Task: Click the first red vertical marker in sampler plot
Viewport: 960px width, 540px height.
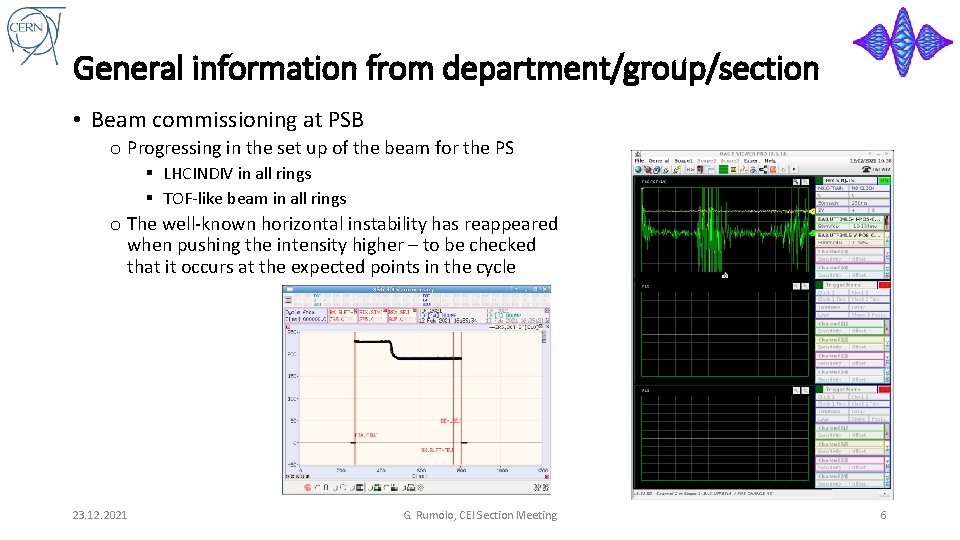Action: click(x=355, y=398)
